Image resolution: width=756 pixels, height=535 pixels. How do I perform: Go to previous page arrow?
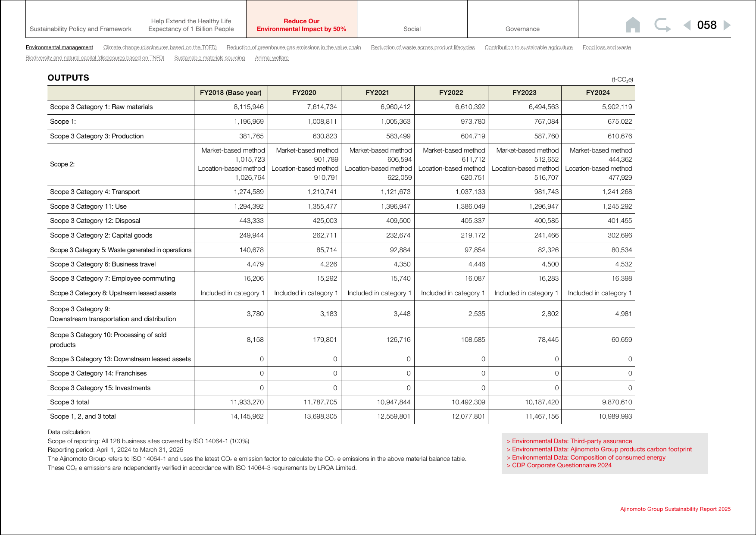click(687, 25)
